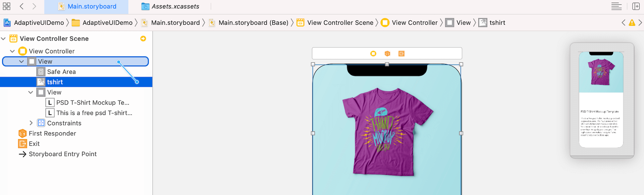Click the yellow warning triangle icon

pos(632,23)
